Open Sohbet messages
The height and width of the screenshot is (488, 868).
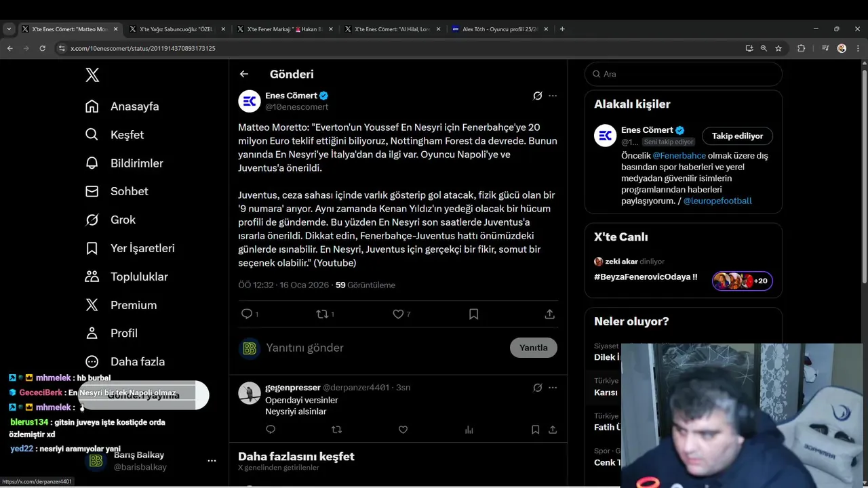[x=117, y=191]
